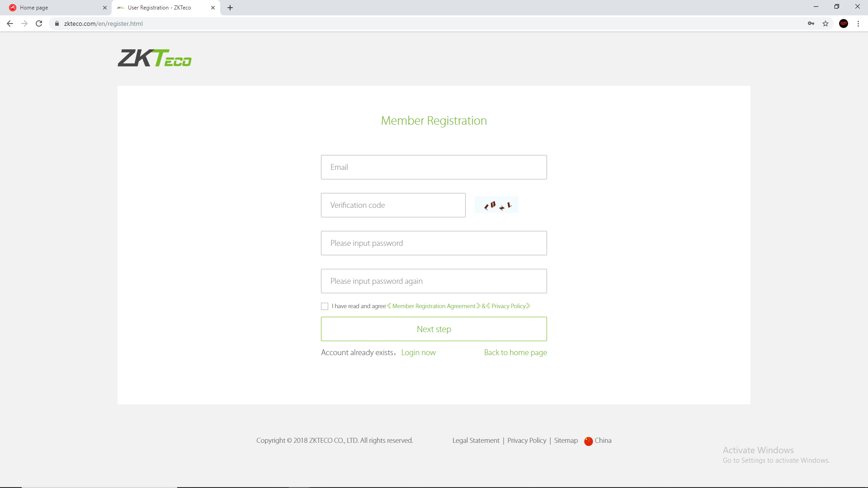Image resolution: width=868 pixels, height=488 pixels.
Task: Click the profile avatar icon
Action: [844, 23]
